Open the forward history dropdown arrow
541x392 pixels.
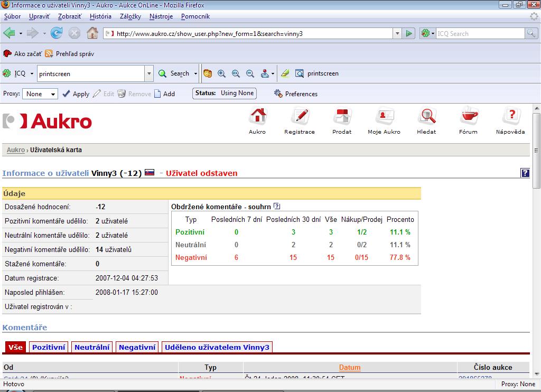coord(44,33)
